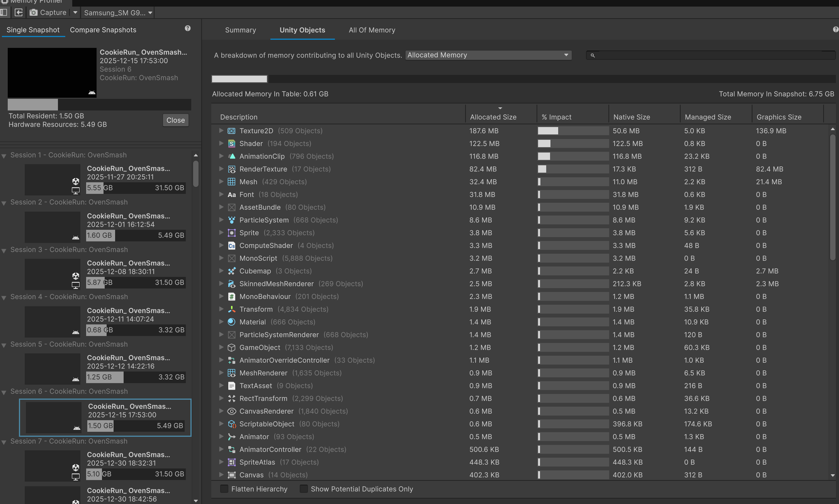This screenshot has height=504, width=839.
Task: Click the import snapshot arrow icon
Action: click(19, 13)
